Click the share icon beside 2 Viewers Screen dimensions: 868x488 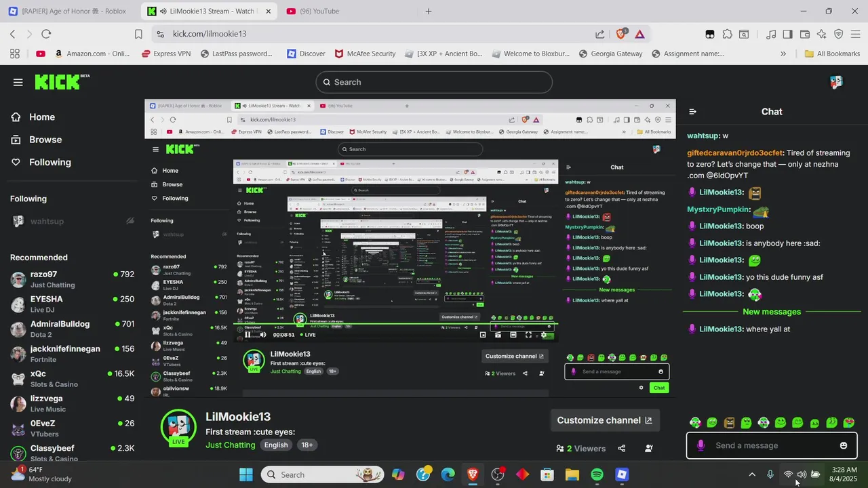coord(622,448)
